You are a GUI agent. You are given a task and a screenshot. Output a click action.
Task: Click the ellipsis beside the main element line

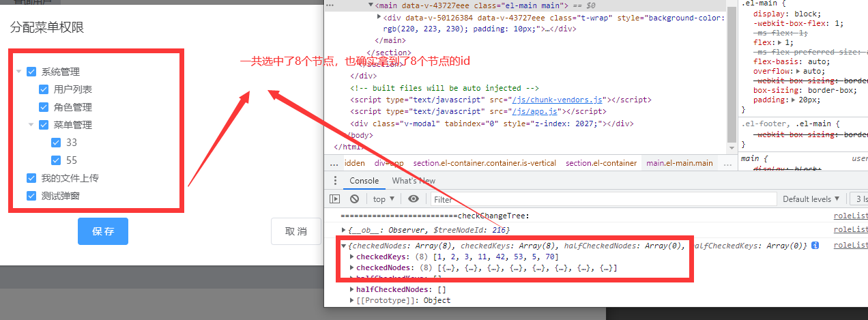pos(330,5)
